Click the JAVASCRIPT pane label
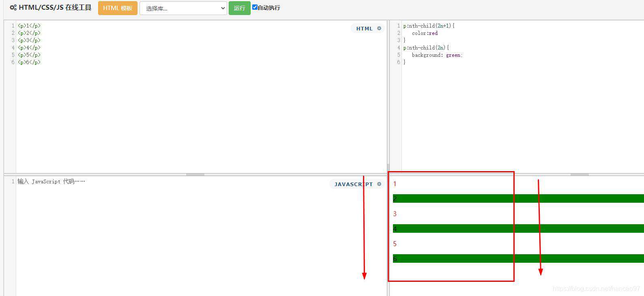This screenshot has width=644, height=296. coord(353,184)
